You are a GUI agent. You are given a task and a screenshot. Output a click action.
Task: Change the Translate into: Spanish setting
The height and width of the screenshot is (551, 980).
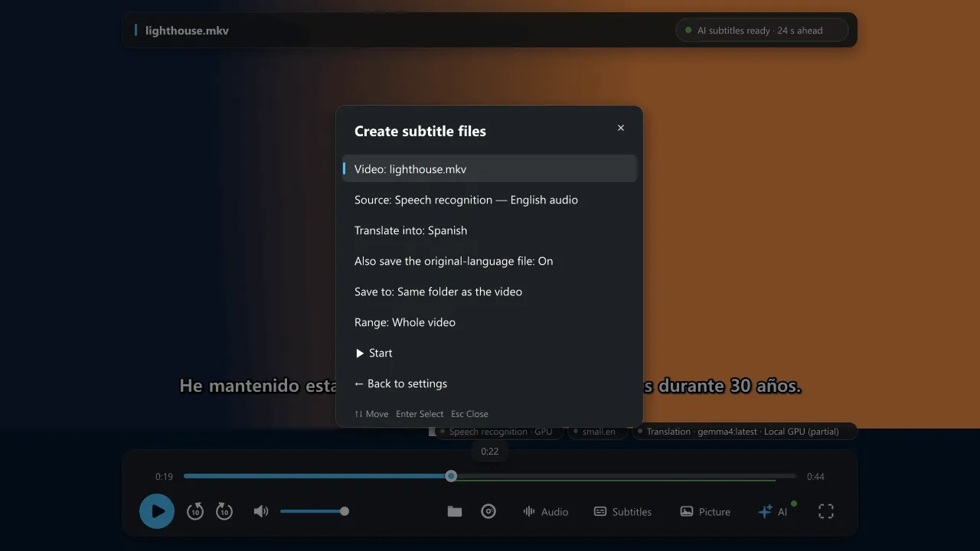point(489,230)
